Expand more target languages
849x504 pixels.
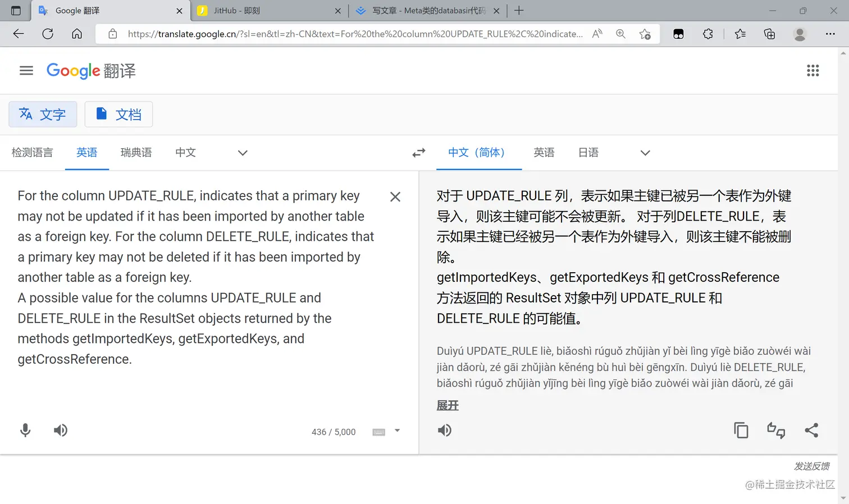tap(645, 153)
